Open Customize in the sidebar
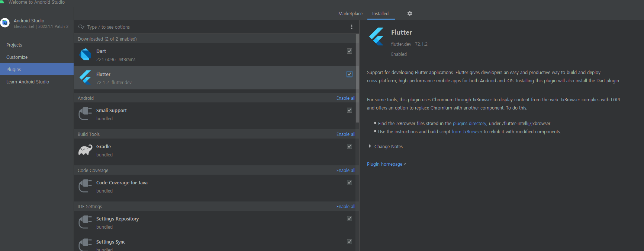 [37, 57]
